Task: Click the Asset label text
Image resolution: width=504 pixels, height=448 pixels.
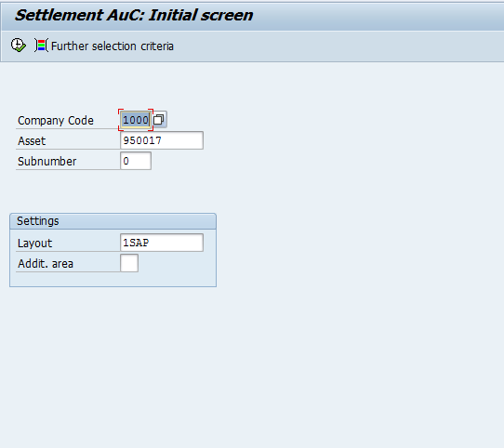Action: click(x=32, y=141)
